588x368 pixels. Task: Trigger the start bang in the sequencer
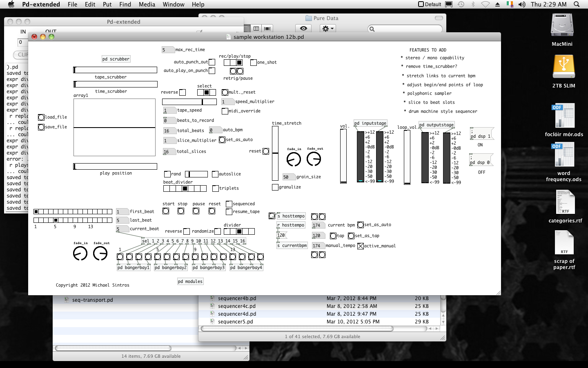coord(166,211)
